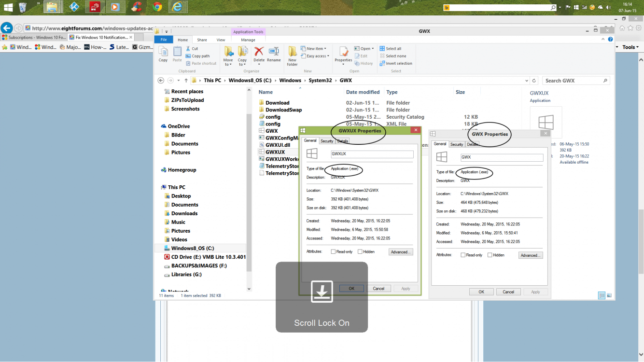The image size is (644, 362).
Task: Open the Recycle Bin taskbar icon
Action: (x=23, y=7)
